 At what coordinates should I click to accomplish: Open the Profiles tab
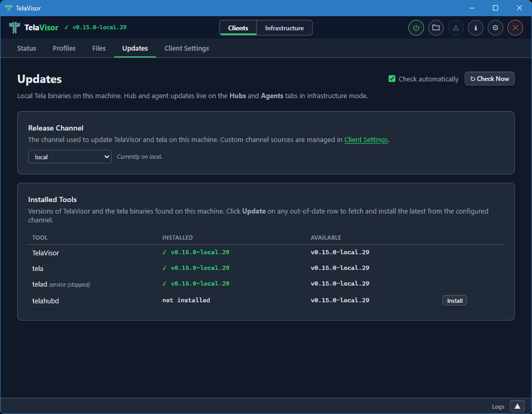click(64, 48)
